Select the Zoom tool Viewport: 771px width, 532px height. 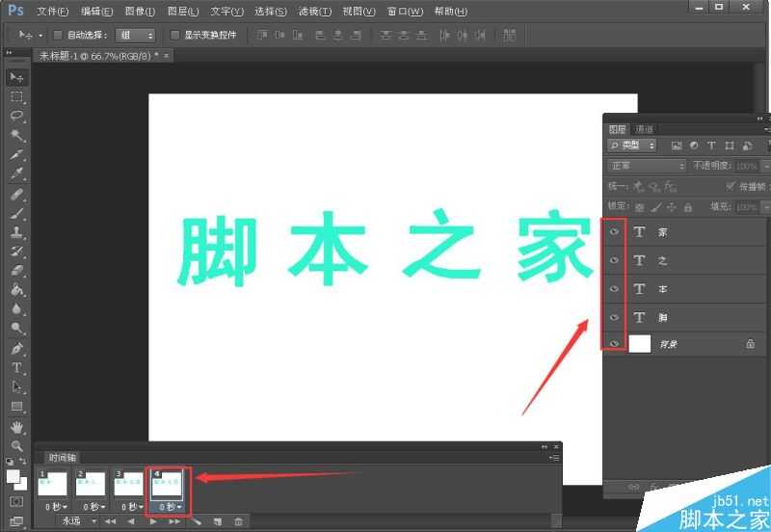tap(16, 445)
